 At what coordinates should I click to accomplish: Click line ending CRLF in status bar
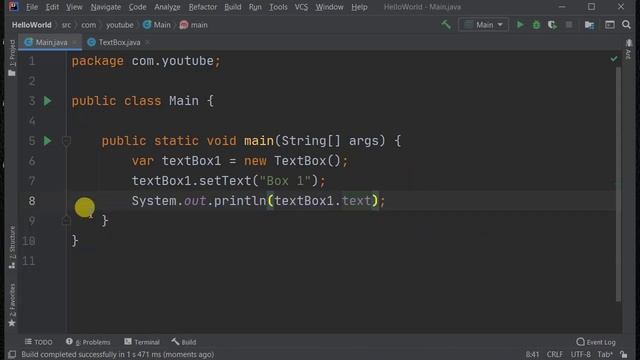tap(554, 354)
